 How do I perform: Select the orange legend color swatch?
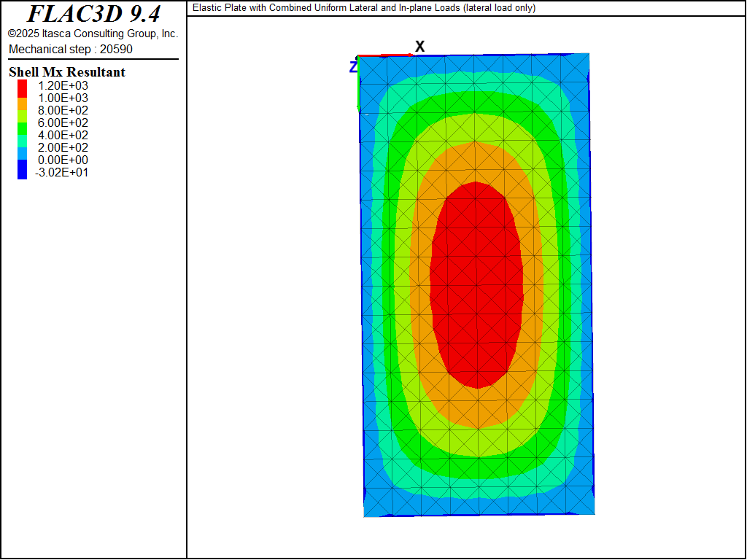[x=22, y=104]
